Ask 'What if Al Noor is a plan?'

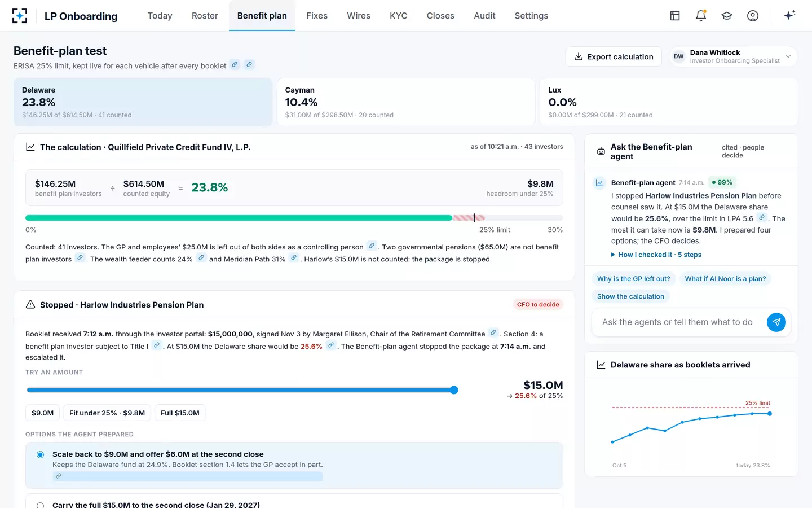click(x=725, y=279)
